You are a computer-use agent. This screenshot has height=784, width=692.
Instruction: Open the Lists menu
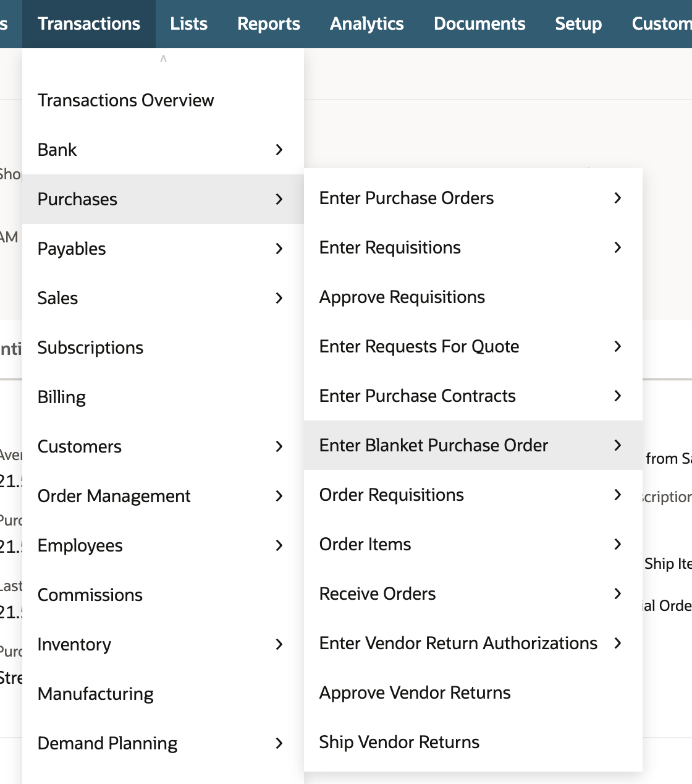click(188, 24)
